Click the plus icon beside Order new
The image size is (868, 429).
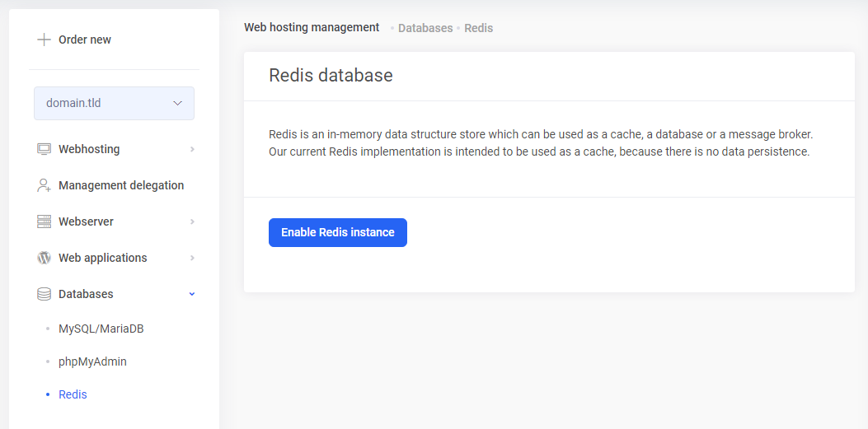pos(44,40)
